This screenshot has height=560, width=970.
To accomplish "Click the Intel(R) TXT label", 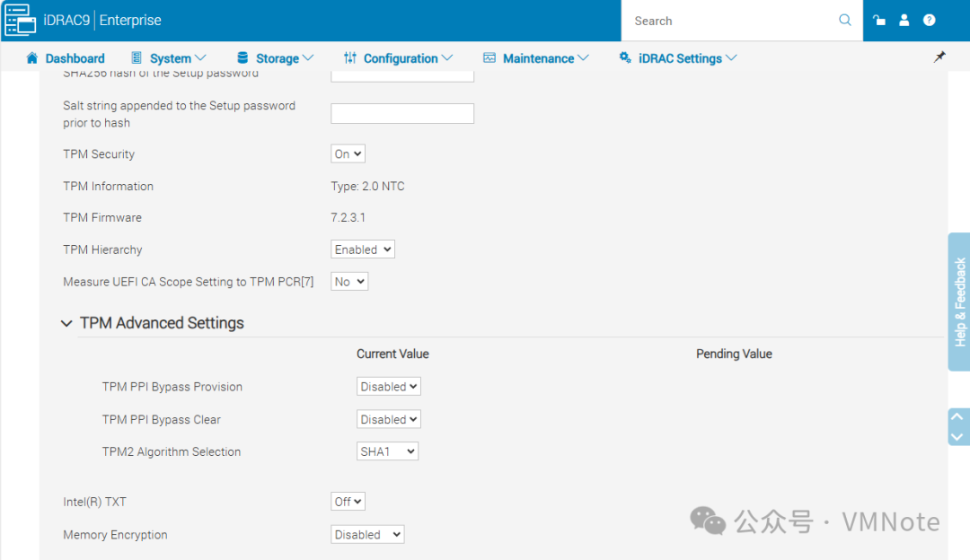I will [94, 502].
